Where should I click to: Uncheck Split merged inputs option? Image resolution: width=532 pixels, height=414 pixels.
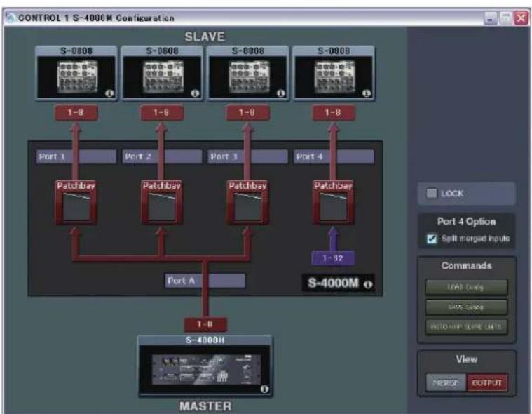click(x=432, y=239)
